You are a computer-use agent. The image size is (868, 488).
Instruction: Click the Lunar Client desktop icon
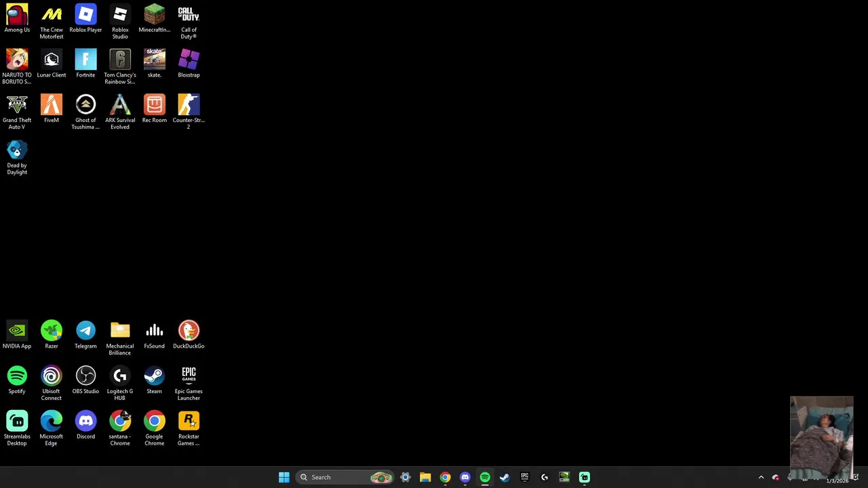click(x=52, y=64)
